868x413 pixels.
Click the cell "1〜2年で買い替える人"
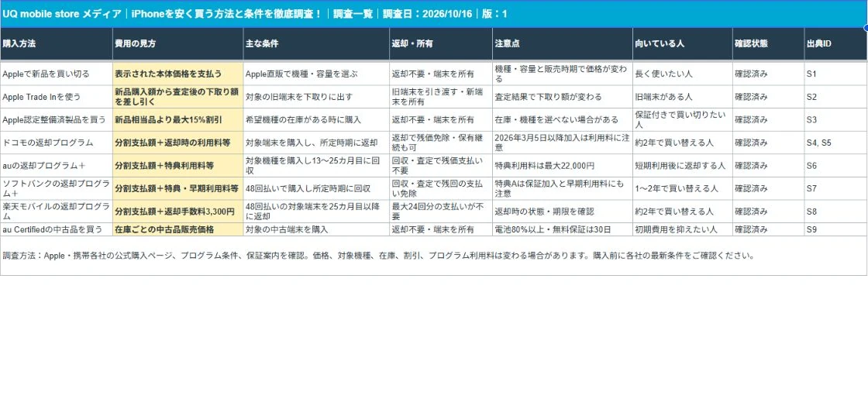pos(683,189)
